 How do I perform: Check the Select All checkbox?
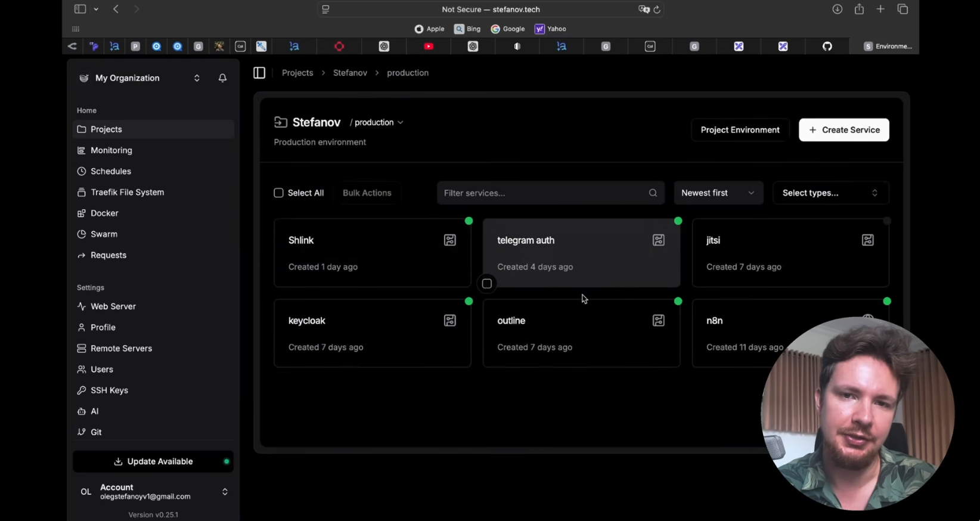pyautogui.click(x=278, y=193)
